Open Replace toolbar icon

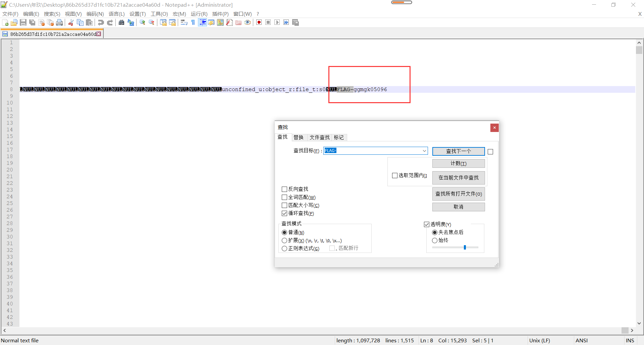131,22
